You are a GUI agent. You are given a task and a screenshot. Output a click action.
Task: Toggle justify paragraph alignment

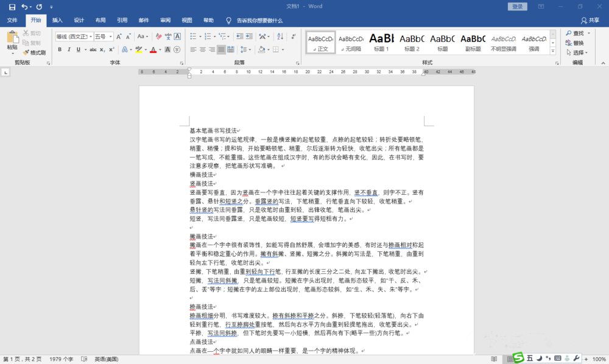[222, 50]
